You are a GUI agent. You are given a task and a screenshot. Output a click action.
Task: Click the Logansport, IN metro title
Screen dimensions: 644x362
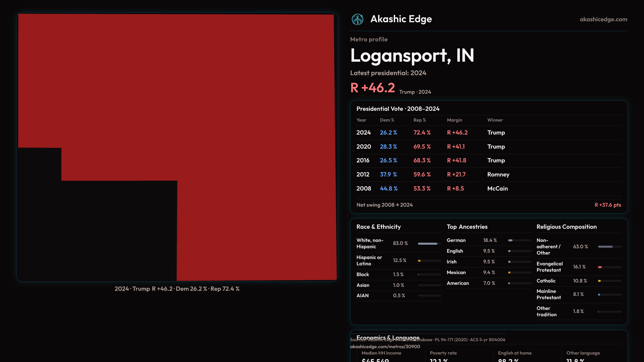(412, 55)
